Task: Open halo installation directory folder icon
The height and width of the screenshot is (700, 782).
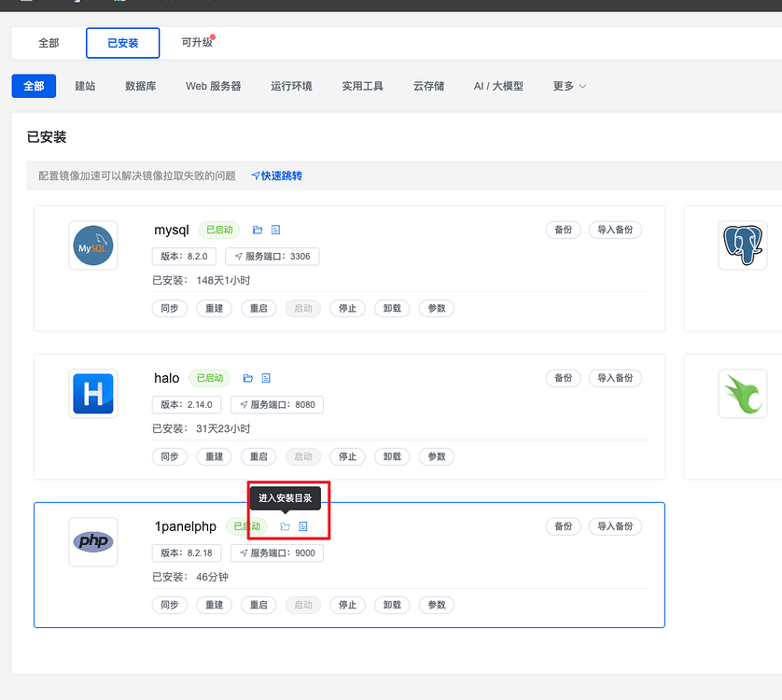Action: point(247,378)
